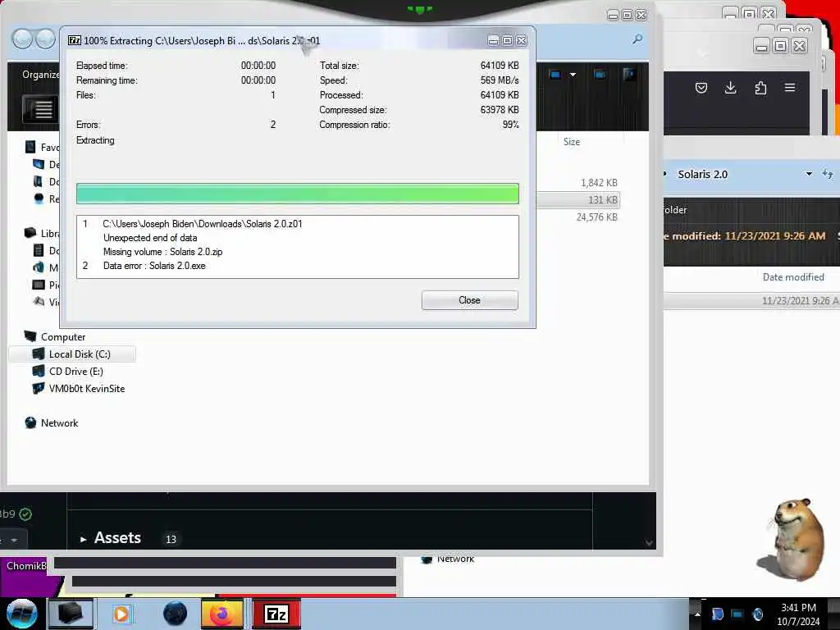Click Computer in navigation tree

click(62, 337)
